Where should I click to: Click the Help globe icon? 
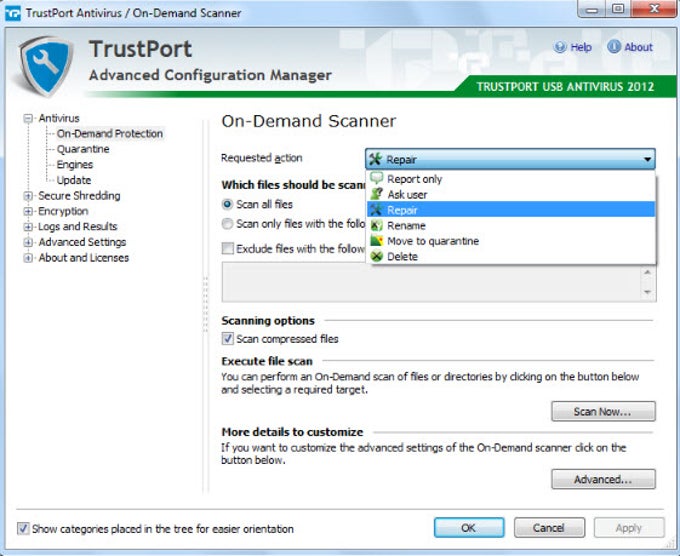click(560, 47)
